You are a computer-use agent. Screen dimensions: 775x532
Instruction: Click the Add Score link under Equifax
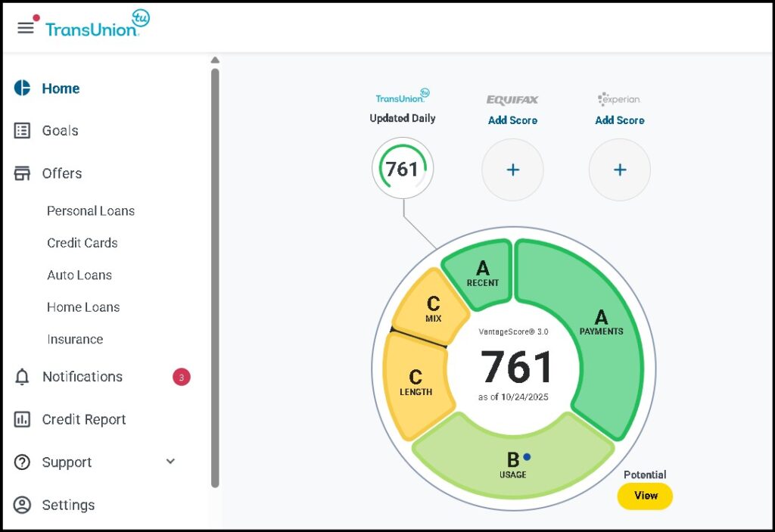pyautogui.click(x=512, y=120)
